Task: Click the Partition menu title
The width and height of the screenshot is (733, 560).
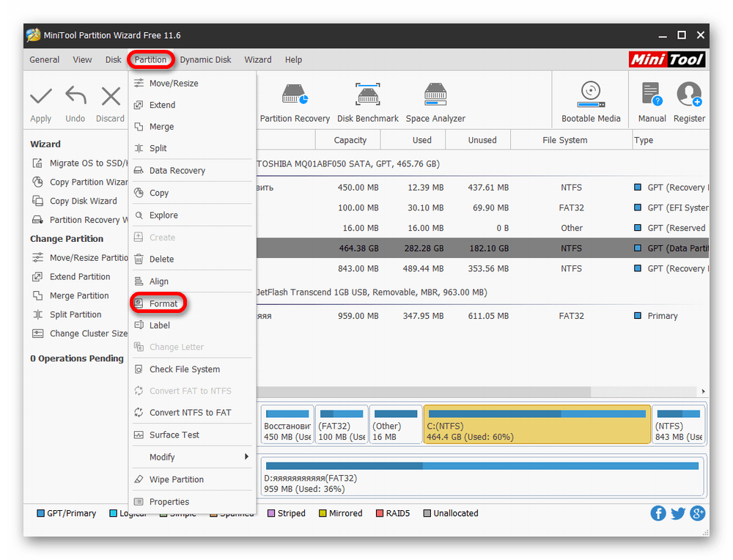Action: (x=150, y=60)
